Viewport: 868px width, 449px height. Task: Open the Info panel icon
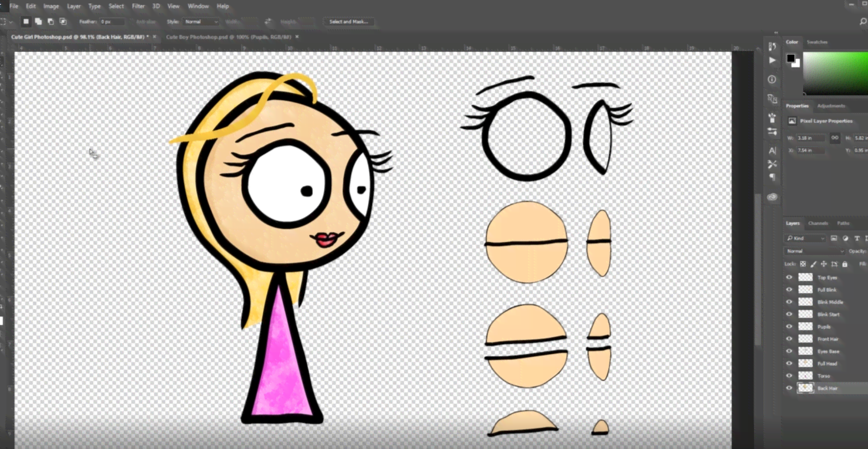772,79
